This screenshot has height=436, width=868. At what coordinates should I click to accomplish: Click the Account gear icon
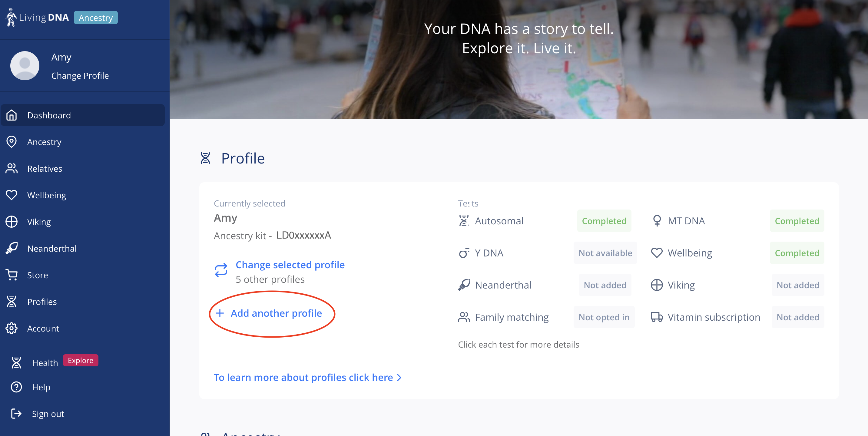tap(12, 328)
